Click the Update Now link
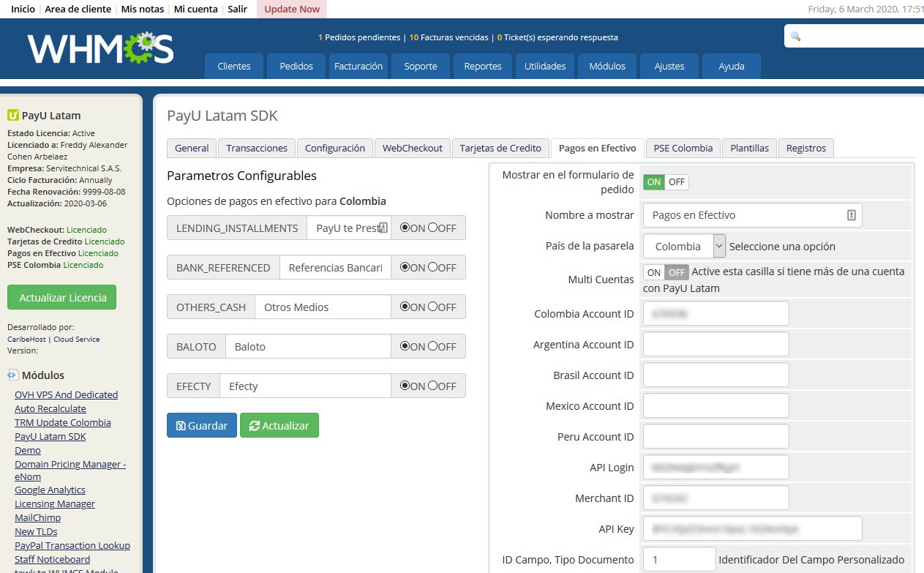Viewport: 924px width, 573px height. tap(292, 9)
